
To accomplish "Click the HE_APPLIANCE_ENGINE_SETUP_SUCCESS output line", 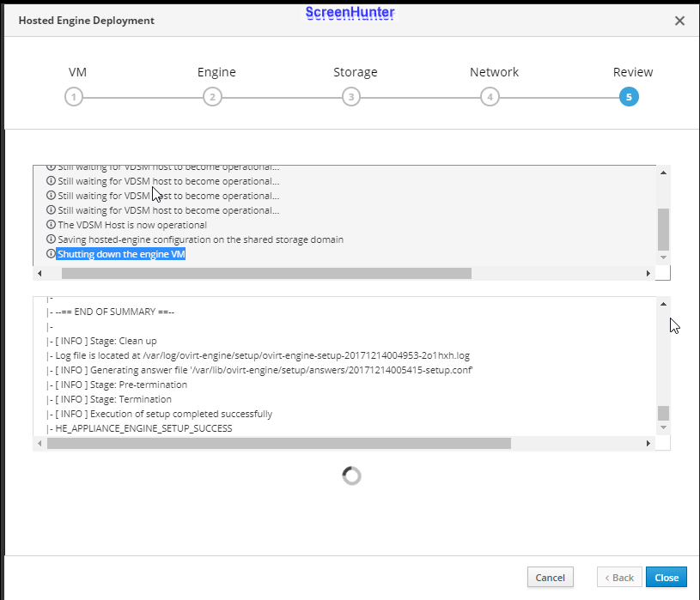I will pos(143,428).
